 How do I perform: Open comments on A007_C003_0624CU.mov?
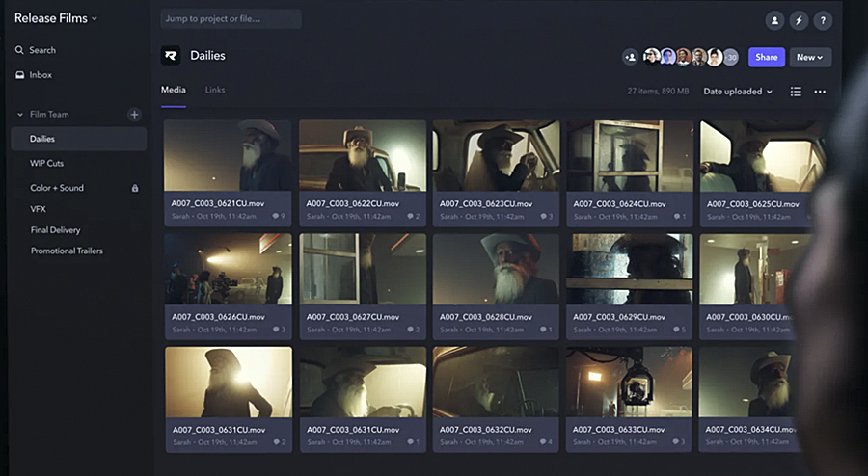coord(680,216)
